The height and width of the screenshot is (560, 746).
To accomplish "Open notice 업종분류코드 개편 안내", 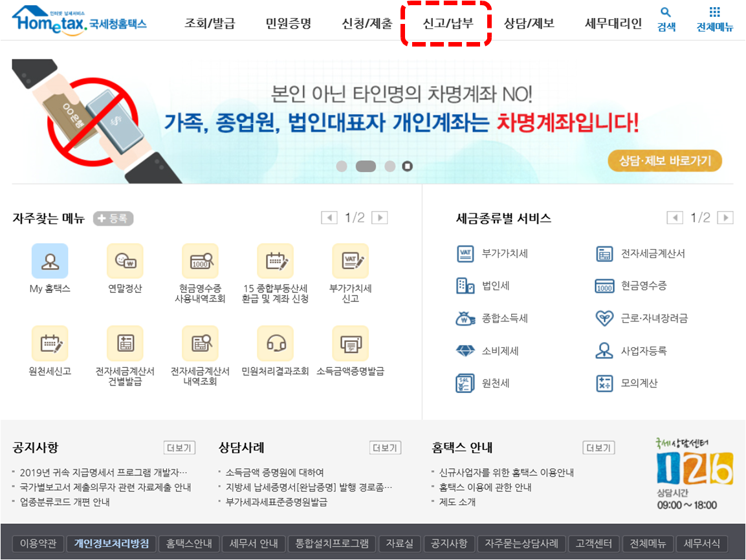I will point(64,502).
